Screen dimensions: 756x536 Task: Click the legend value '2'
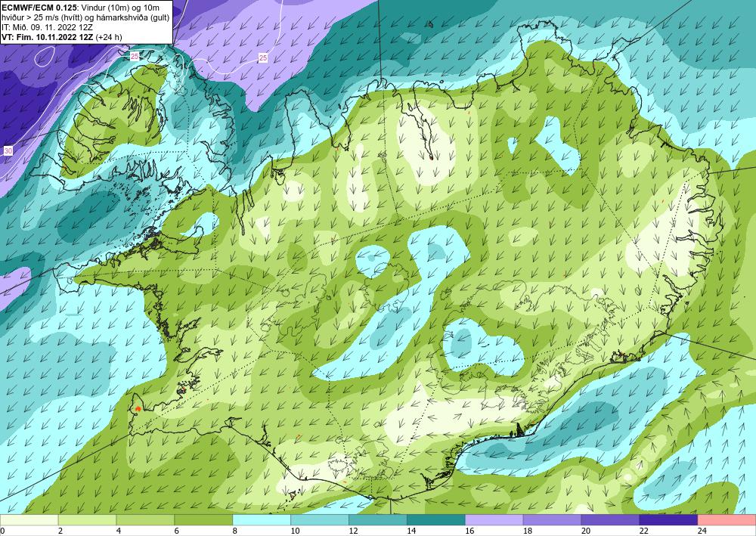point(60,531)
